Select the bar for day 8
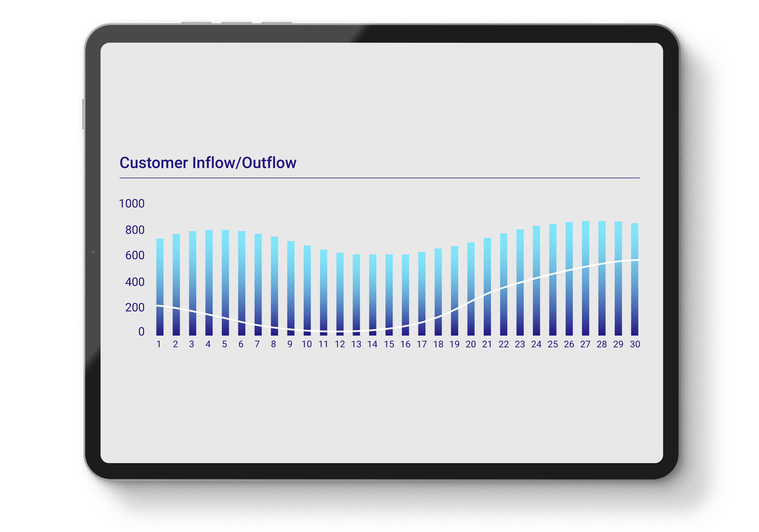759x532 pixels. pos(274,286)
